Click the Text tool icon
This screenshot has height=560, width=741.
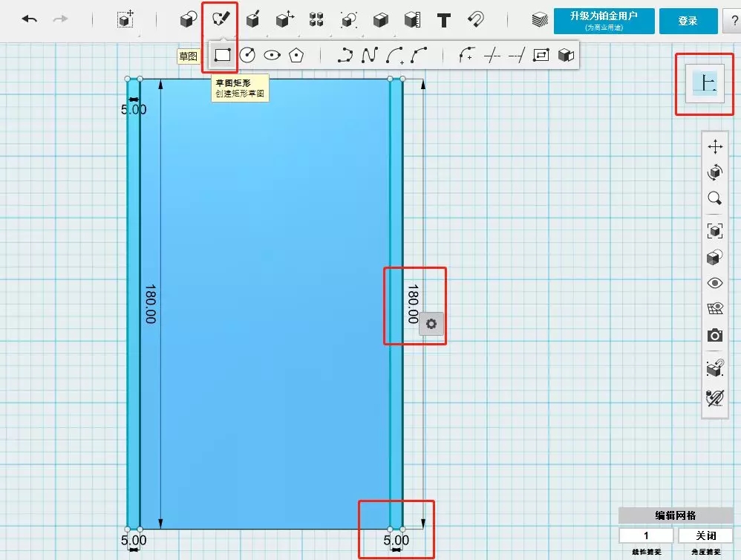click(x=444, y=20)
